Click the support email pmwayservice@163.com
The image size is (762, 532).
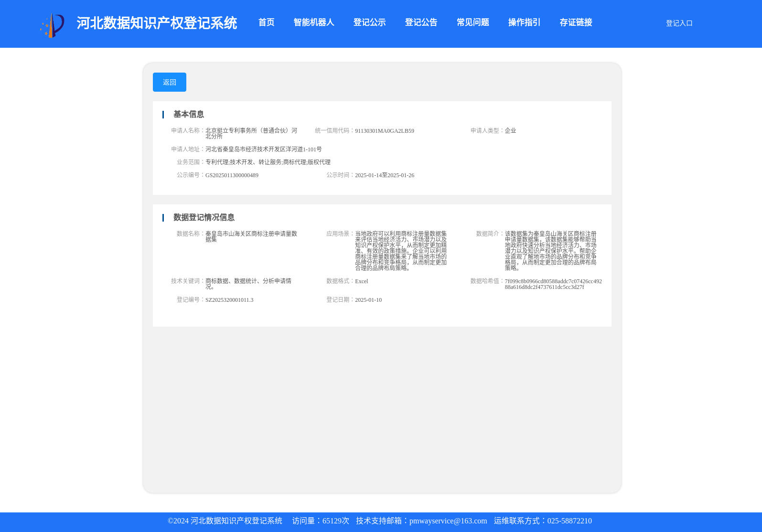click(x=448, y=521)
